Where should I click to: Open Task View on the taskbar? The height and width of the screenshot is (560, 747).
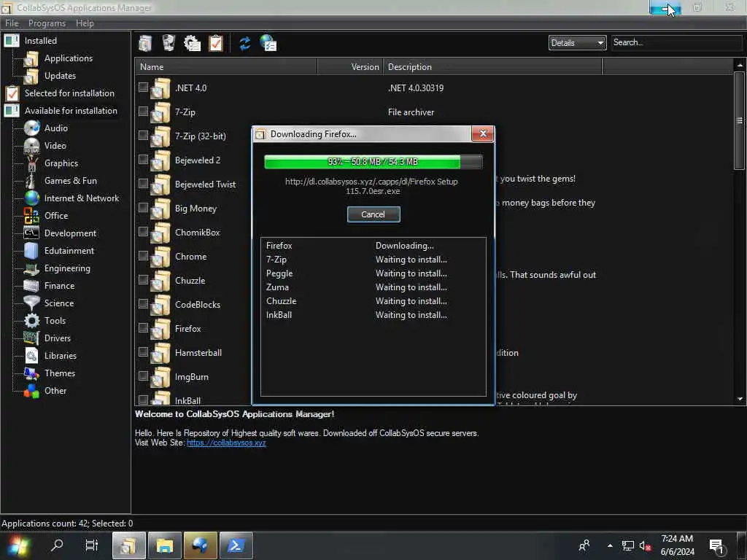91,545
